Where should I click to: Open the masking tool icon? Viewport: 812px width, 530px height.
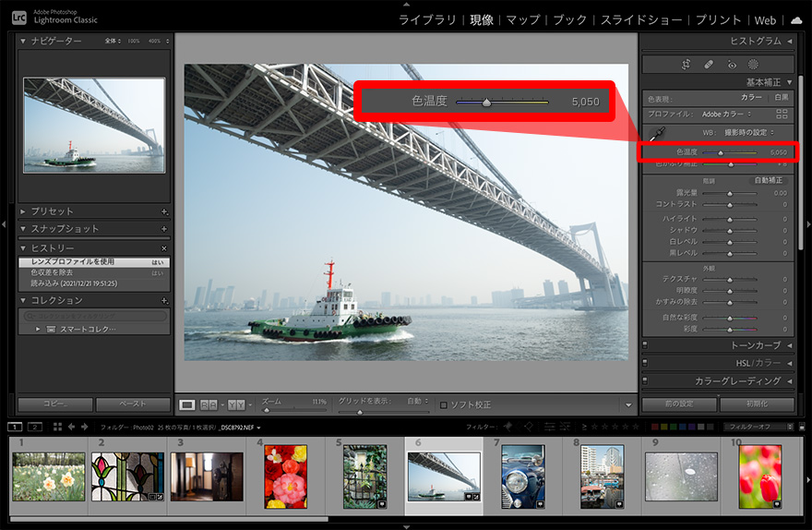pos(753,65)
